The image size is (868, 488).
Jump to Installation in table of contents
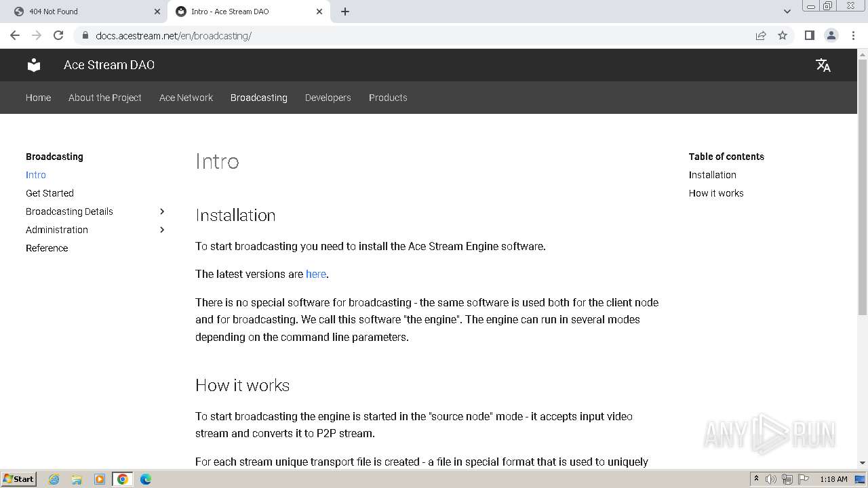tap(713, 175)
